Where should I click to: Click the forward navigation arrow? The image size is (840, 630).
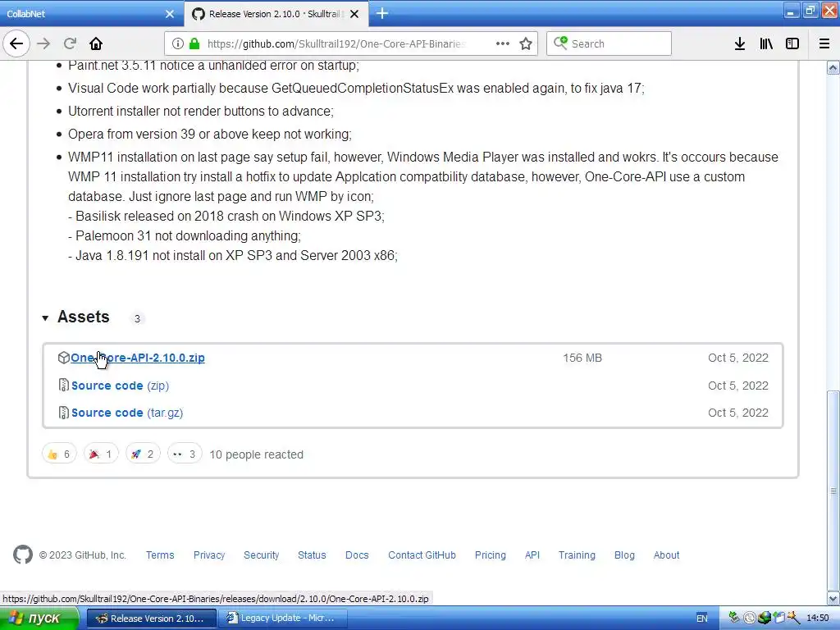point(43,43)
